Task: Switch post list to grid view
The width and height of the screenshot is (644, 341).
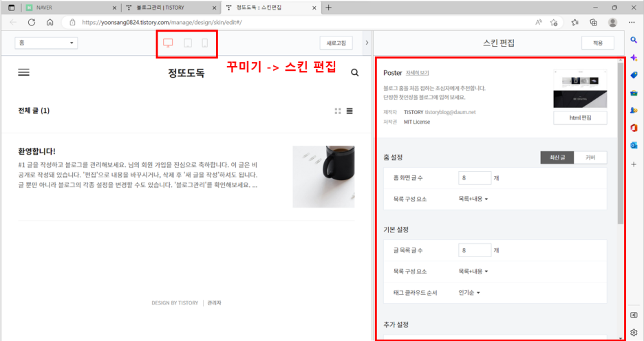Action: coord(338,111)
